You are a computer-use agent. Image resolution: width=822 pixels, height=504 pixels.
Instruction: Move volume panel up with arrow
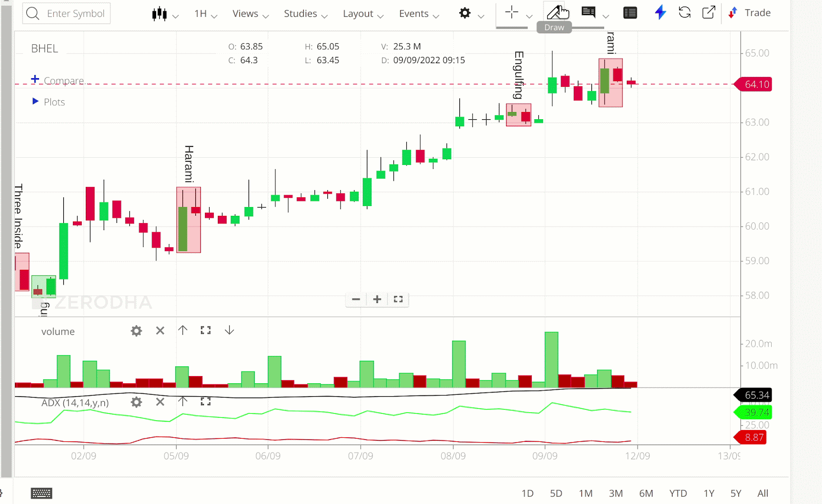coord(183,330)
